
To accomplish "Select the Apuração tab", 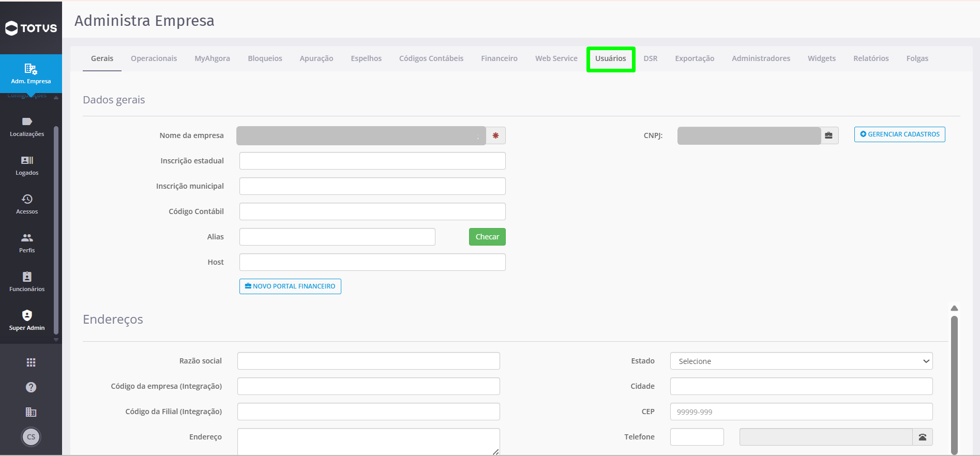I will (316, 58).
